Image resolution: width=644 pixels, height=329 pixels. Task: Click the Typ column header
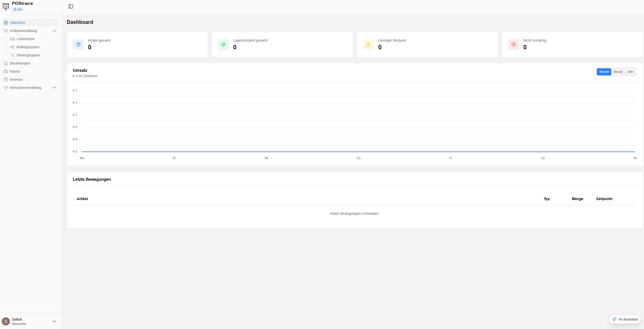click(547, 199)
